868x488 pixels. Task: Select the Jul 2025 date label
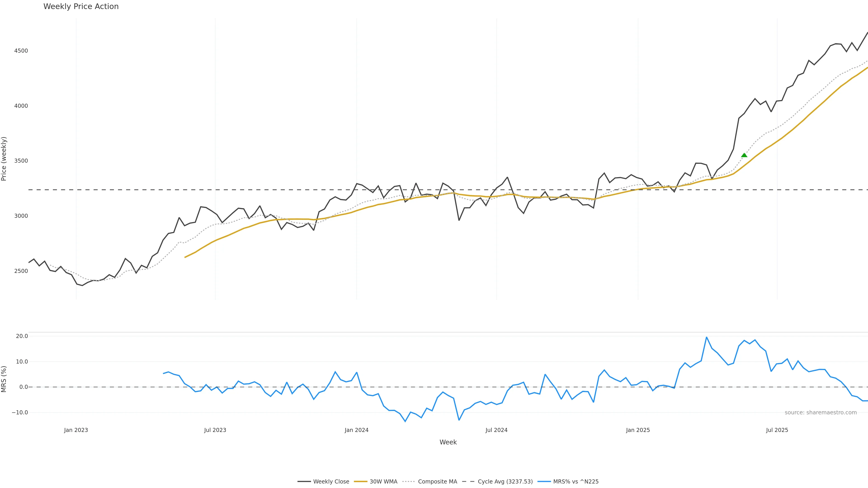(777, 430)
